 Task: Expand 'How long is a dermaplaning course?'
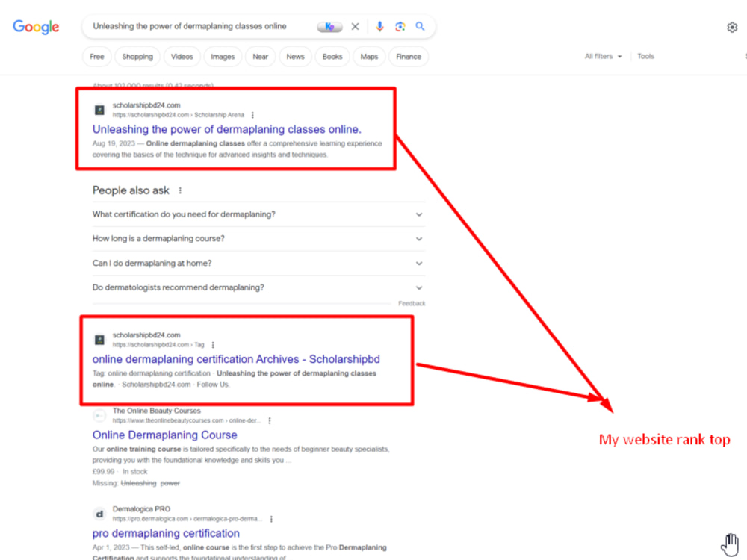pos(258,239)
